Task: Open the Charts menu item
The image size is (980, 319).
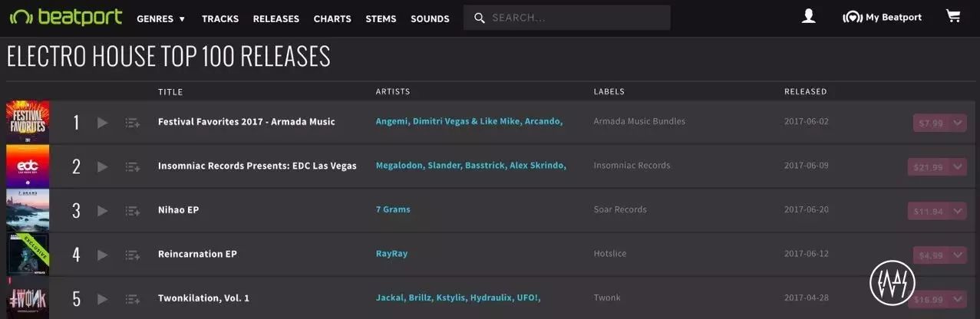Action: point(332,18)
